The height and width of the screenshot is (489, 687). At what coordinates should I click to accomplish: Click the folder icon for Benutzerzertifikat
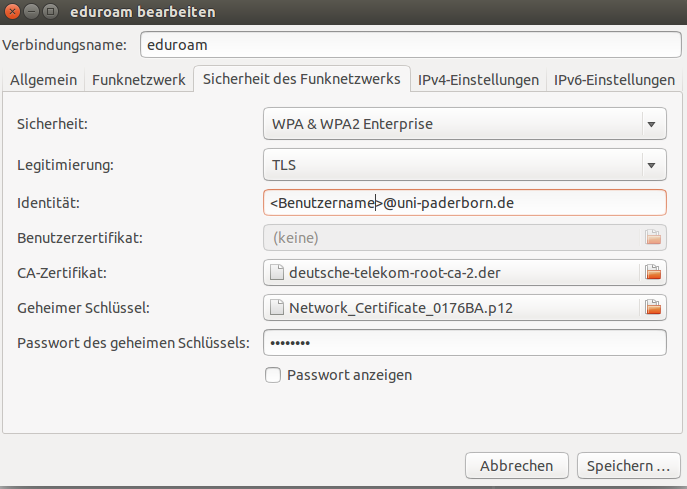pos(653,237)
